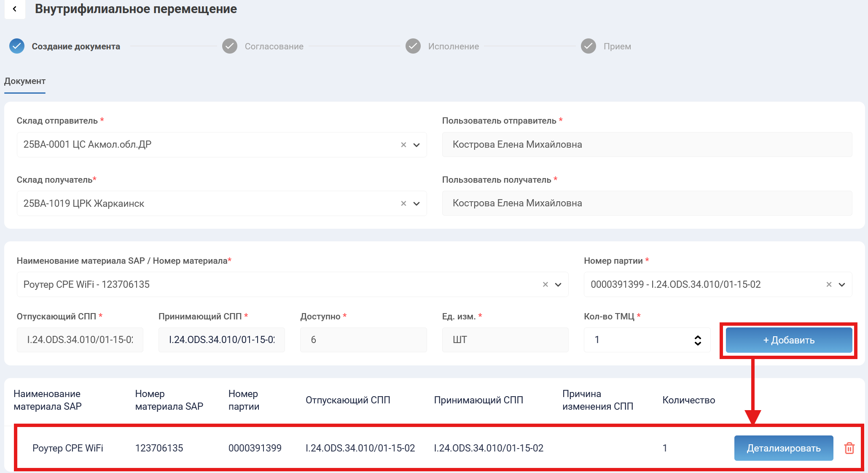Expand the Склад отправитель dropdown
The image size is (868, 473).
tap(417, 145)
